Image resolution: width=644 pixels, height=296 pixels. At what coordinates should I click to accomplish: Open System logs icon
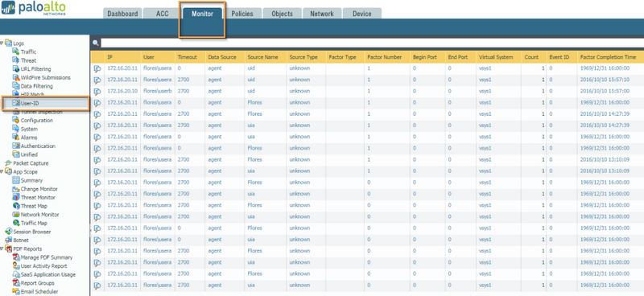coord(15,129)
